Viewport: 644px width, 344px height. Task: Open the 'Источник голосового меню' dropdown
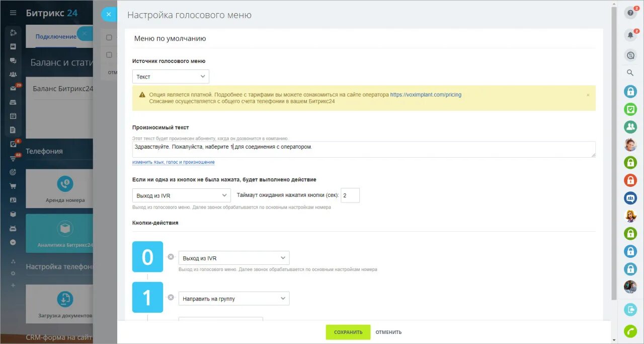[171, 77]
